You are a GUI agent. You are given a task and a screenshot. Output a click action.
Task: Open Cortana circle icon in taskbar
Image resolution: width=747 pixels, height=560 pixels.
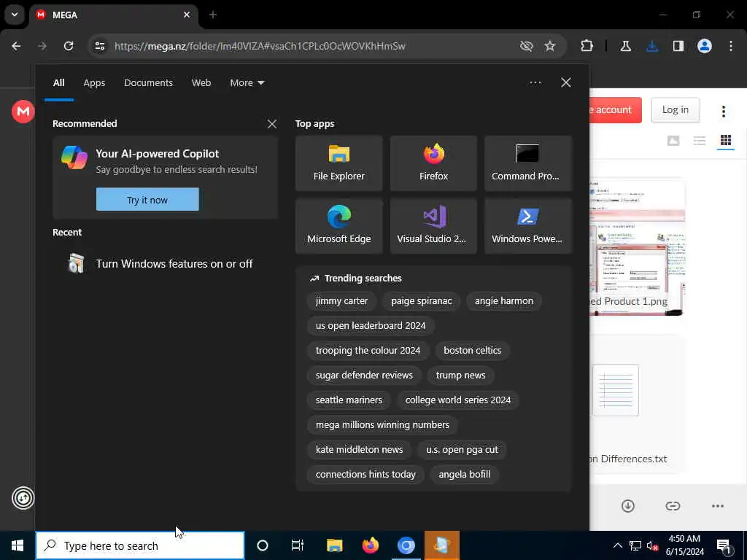pyautogui.click(x=263, y=545)
